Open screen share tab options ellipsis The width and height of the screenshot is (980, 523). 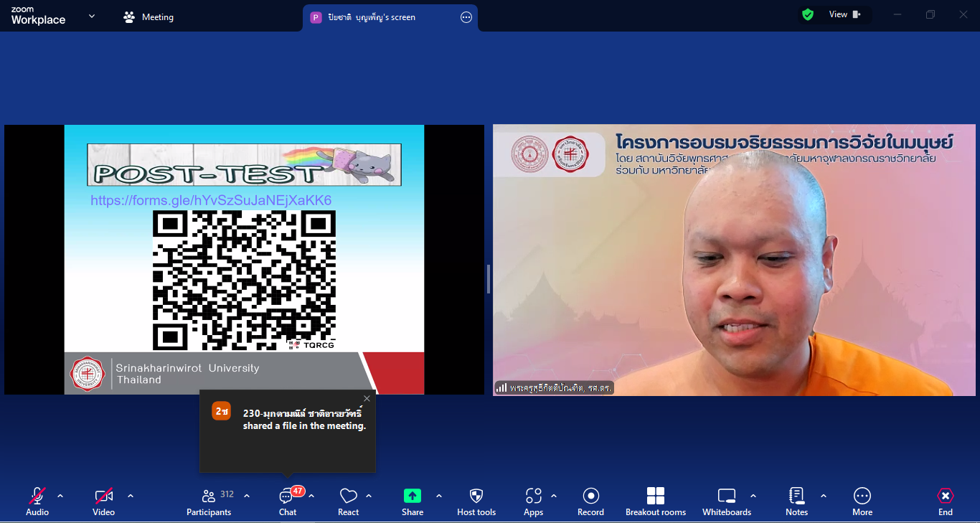pos(466,17)
